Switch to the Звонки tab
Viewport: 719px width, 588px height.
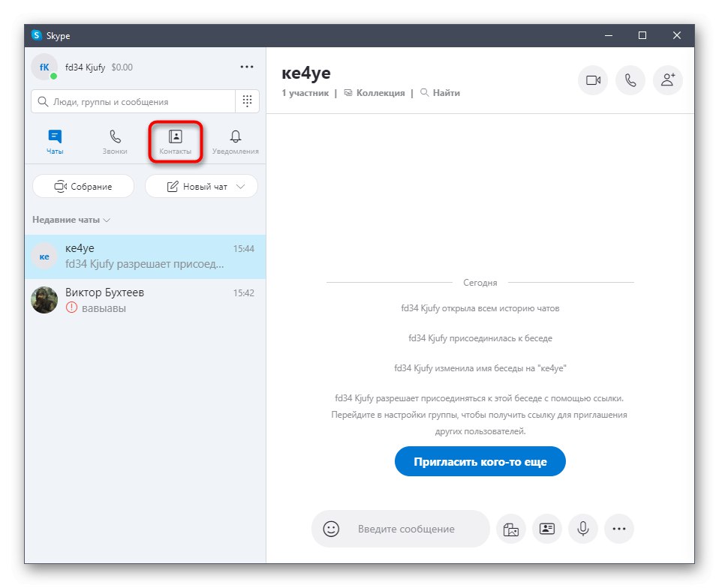coord(114,141)
